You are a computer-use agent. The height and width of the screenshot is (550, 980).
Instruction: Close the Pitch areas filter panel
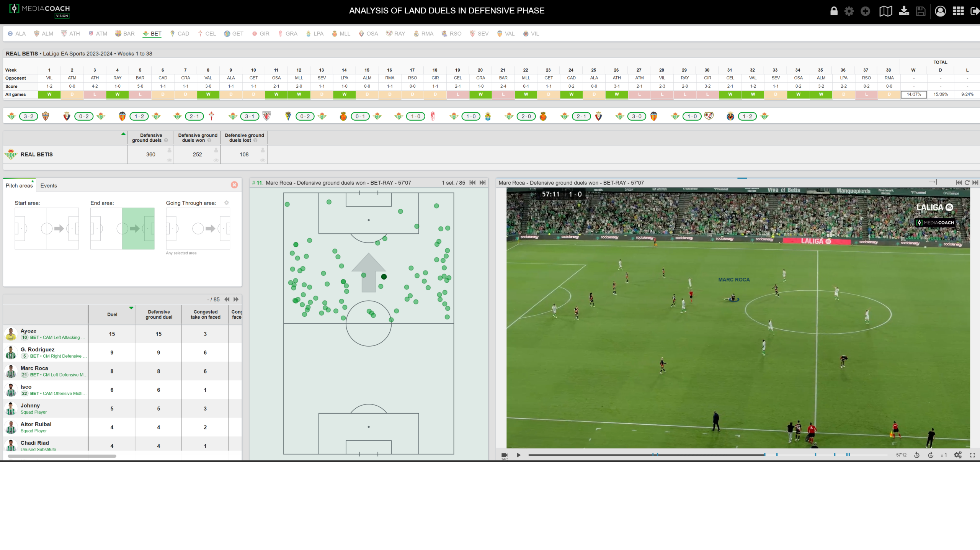click(234, 185)
